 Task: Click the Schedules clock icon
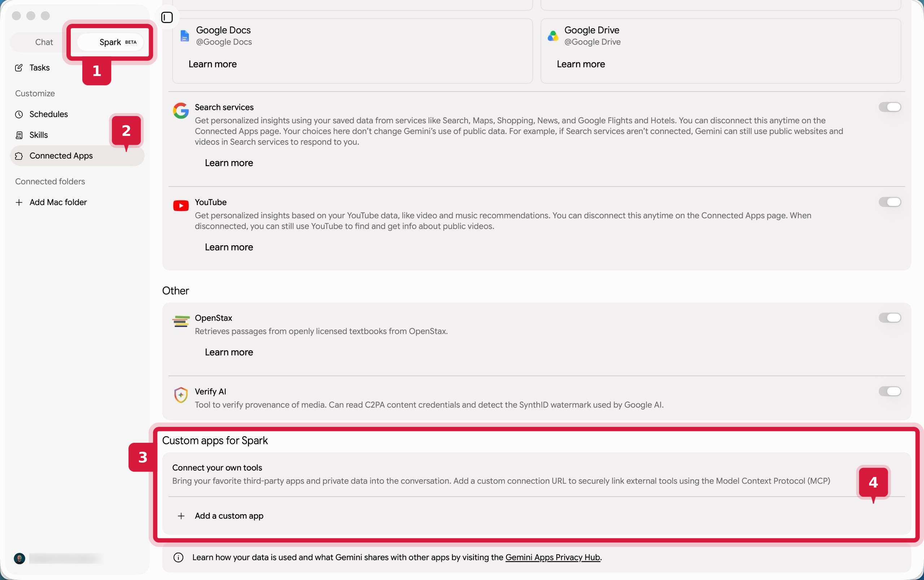click(x=19, y=114)
